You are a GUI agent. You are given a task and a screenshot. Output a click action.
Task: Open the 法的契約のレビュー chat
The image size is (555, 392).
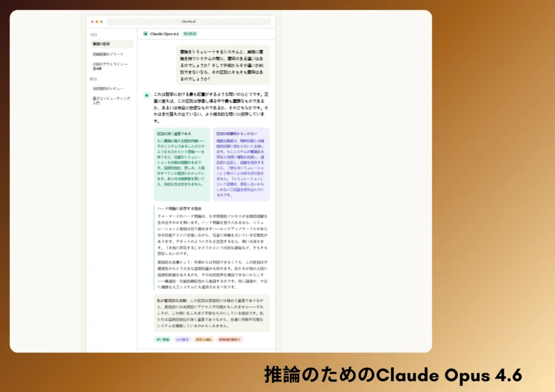point(108,89)
